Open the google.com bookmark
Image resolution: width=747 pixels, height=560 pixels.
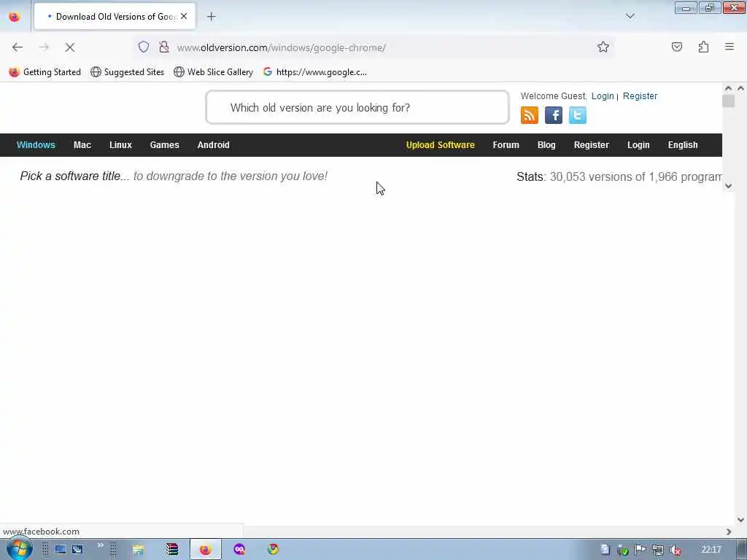tap(315, 72)
